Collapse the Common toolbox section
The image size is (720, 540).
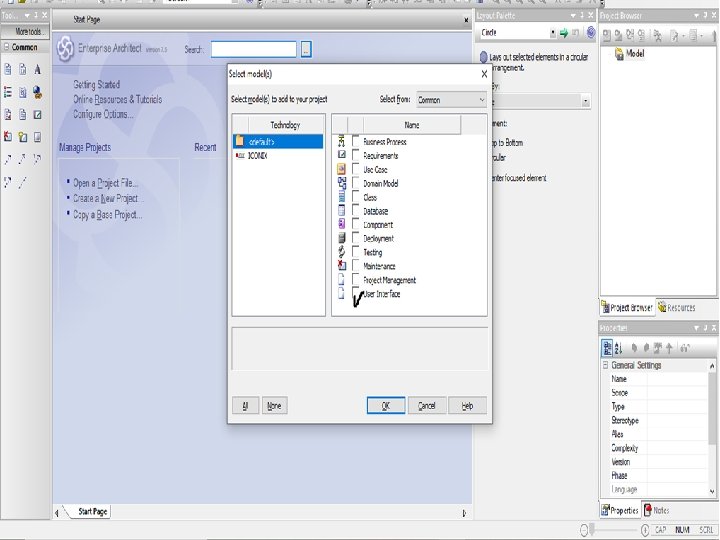(7, 47)
